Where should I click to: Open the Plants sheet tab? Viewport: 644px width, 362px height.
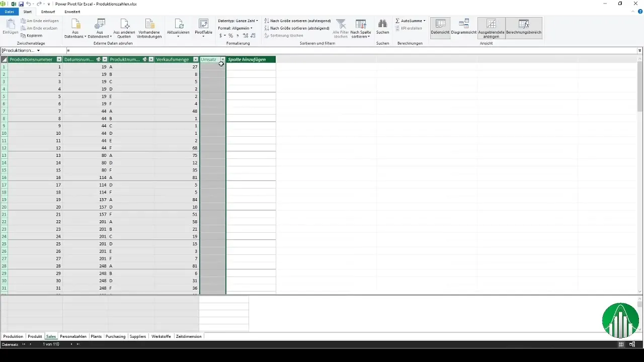point(96,336)
